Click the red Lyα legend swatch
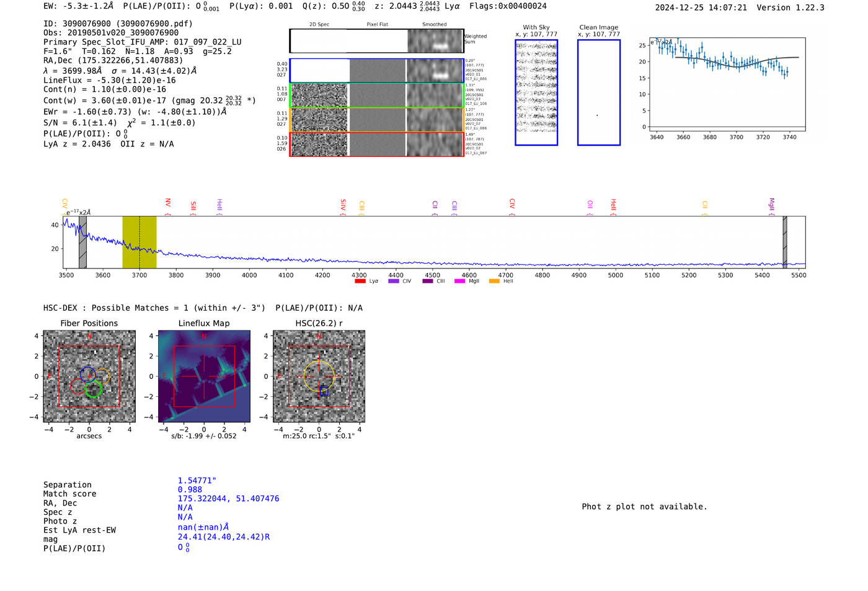The width and height of the screenshot is (868, 591). [360, 281]
